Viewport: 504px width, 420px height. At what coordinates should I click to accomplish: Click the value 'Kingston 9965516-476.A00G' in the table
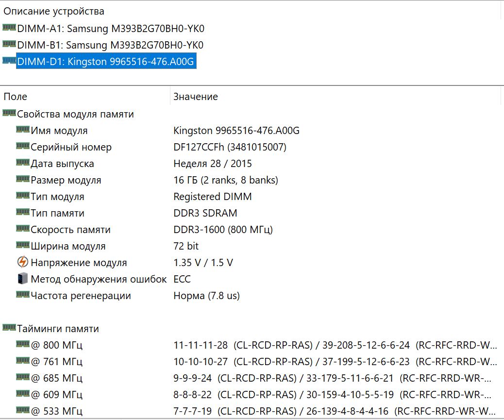pyautogui.click(x=236, y=131)
